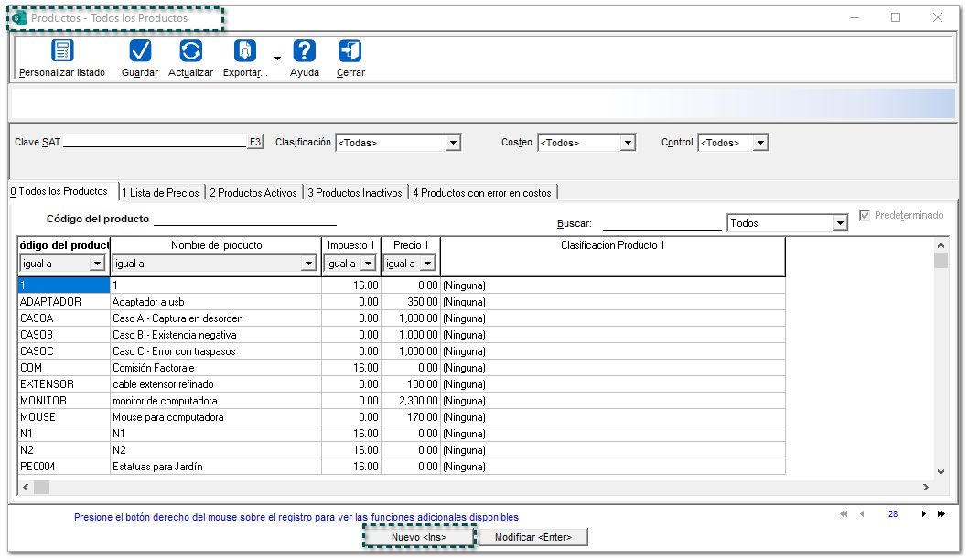The width and height of the screenshot is (968, 560).
Task: Open the Costeo dropdown
Action: (x=627, y=143)
